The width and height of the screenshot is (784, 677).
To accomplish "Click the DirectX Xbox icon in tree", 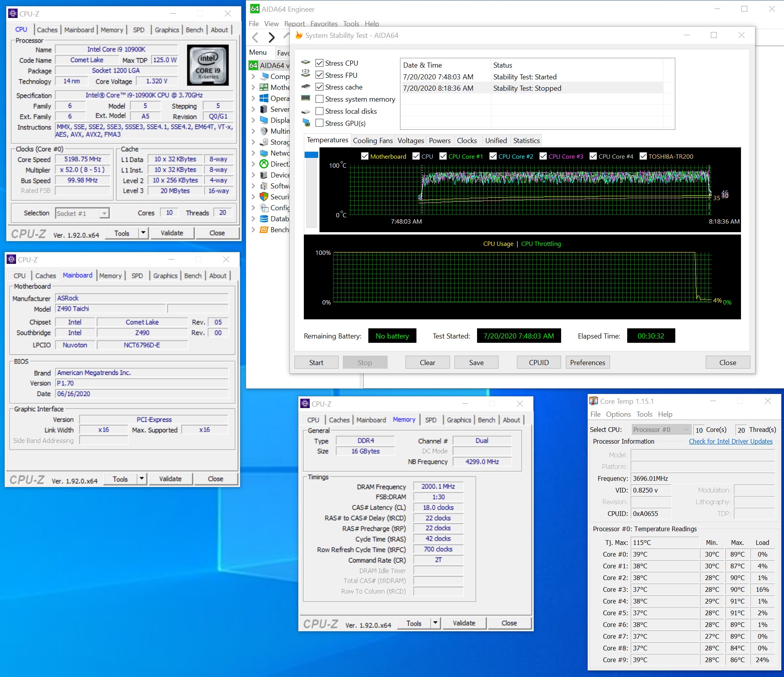I will click(264, 164).
